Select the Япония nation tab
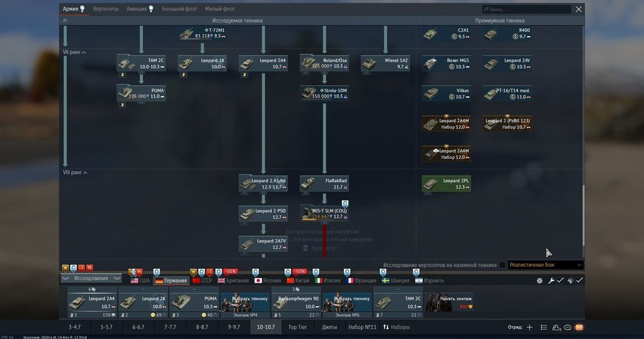The width and height of the screenshot is (644, 339). tap(268, 280)
